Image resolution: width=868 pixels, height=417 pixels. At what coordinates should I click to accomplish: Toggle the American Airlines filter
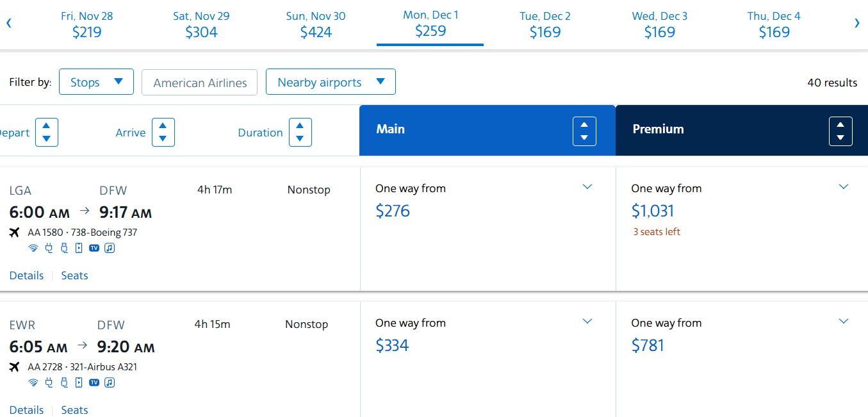(x=199, y=83)
